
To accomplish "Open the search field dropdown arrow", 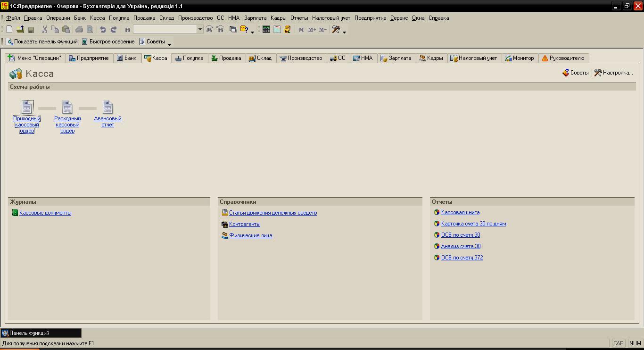I will (200, 29).
